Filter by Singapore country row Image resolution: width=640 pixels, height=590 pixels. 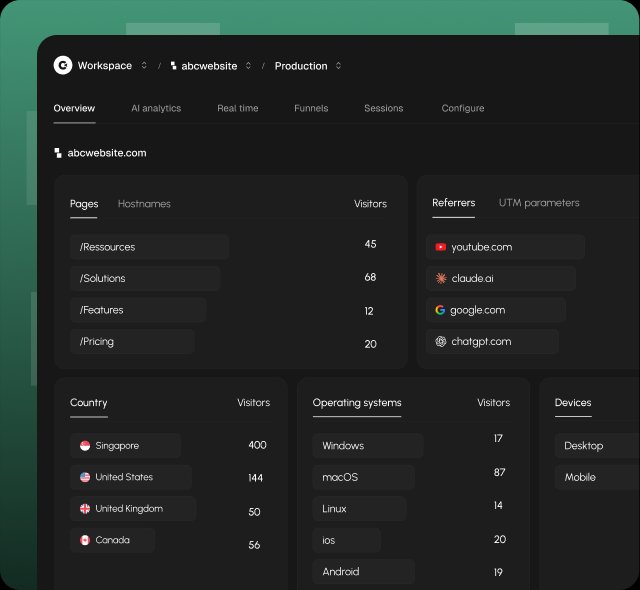point(125,446)
